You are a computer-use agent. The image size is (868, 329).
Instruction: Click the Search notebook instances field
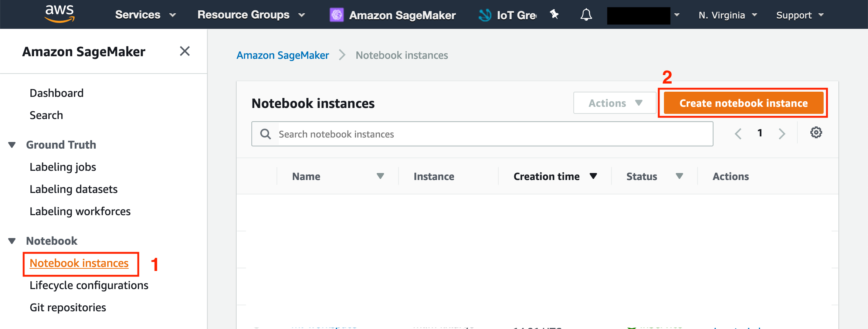pos(482,134)
